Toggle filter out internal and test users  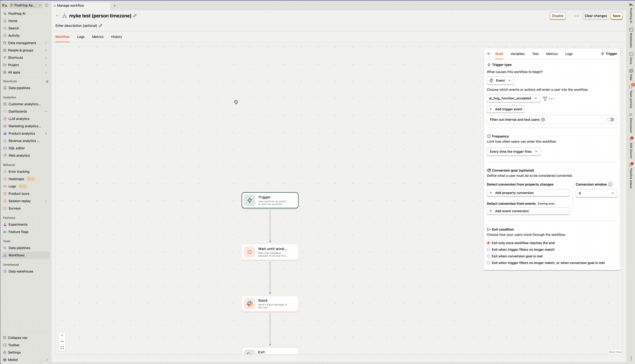610,120
